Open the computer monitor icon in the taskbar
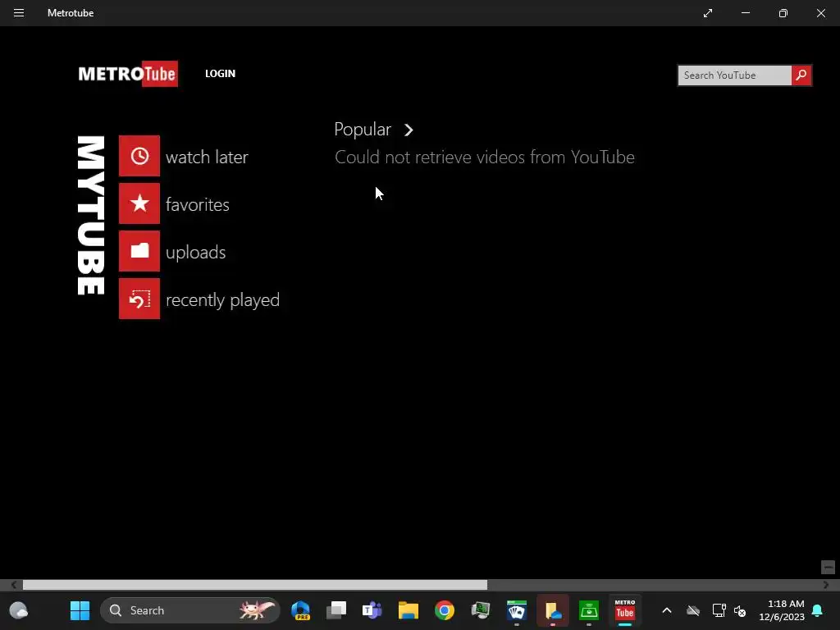Image resolution: width=840 pixels, height=630 pixels. [x=481, y=610]
